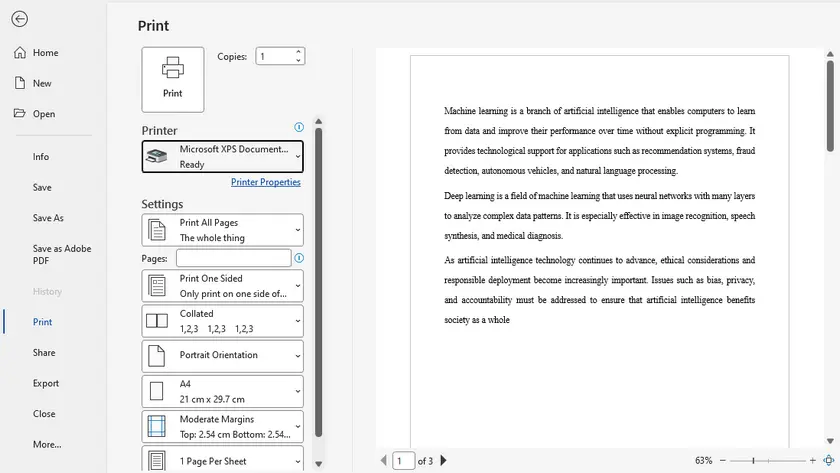Click the Microsoft XPS Document printer icon
Screen dimensions: 840x473
156,156
